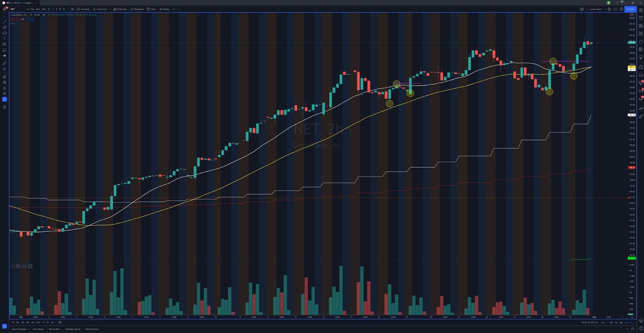Screen dimensions: 644x333
Task: Toggle 'log' scale
Action: coord(621,323)
